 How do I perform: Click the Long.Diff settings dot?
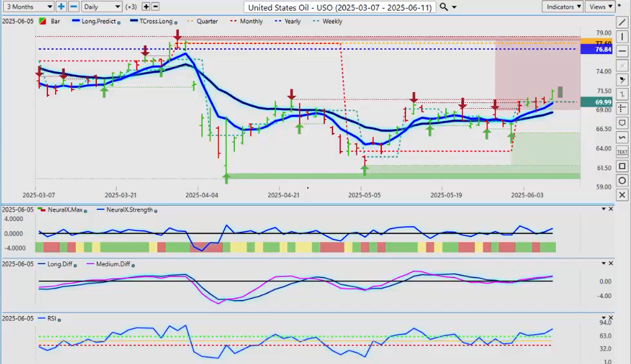(75, 265)
